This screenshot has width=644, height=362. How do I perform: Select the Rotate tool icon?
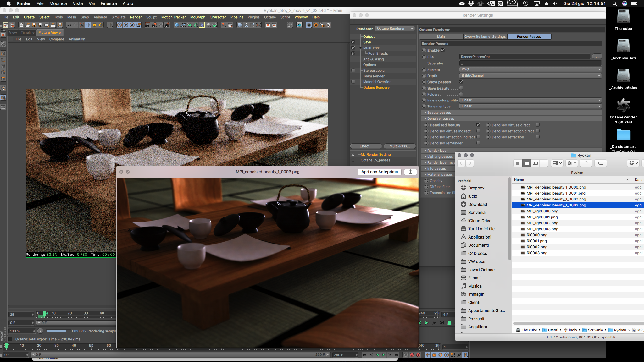point(101,25)
